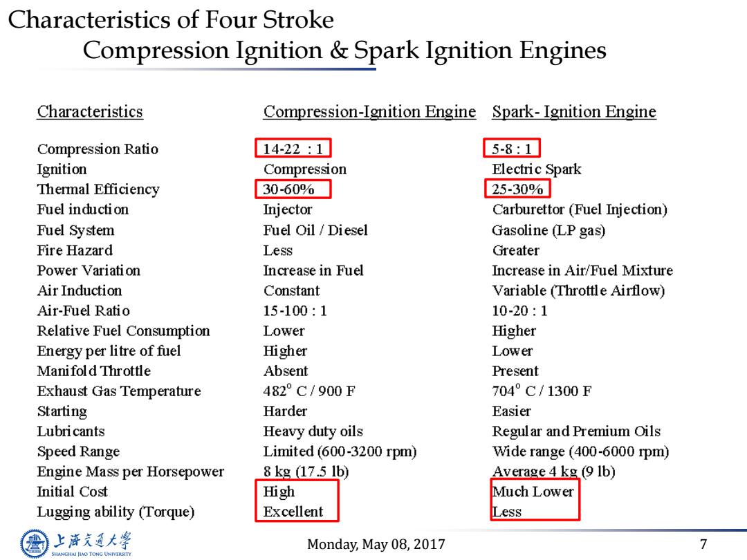Select the Fuel Oil / Diesel entry
This screenshot has height=560, width=747.
tap(315, 230)
